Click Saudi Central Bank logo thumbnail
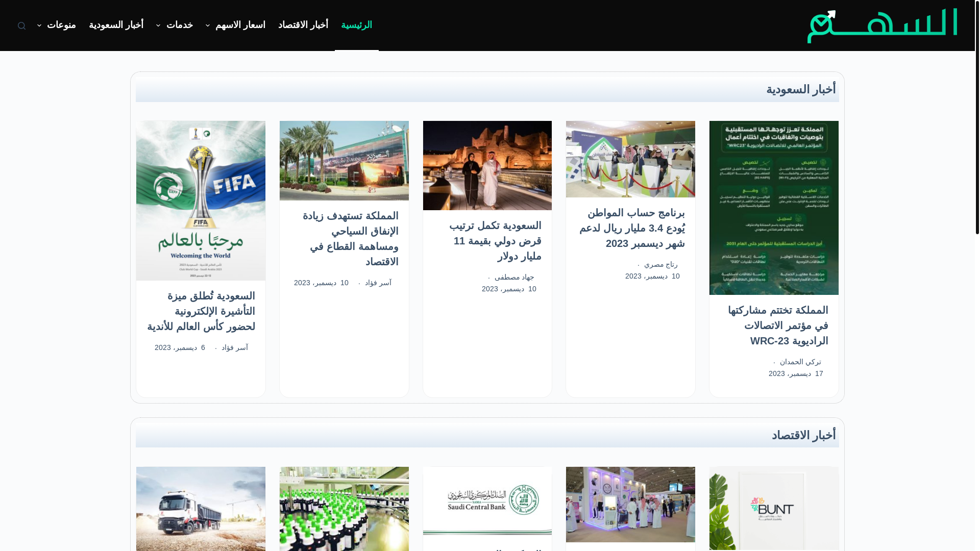Image resolution: width=980 pixels, height=551 pixels. [x=487, y=500]
